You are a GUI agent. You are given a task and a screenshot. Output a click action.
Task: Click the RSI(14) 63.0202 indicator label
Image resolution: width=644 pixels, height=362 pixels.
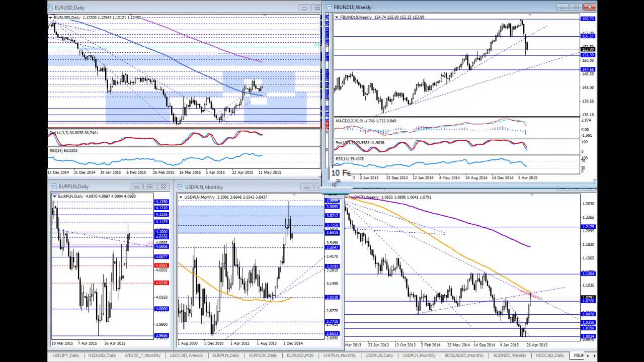pyautogui.click(x=63, y=150)
